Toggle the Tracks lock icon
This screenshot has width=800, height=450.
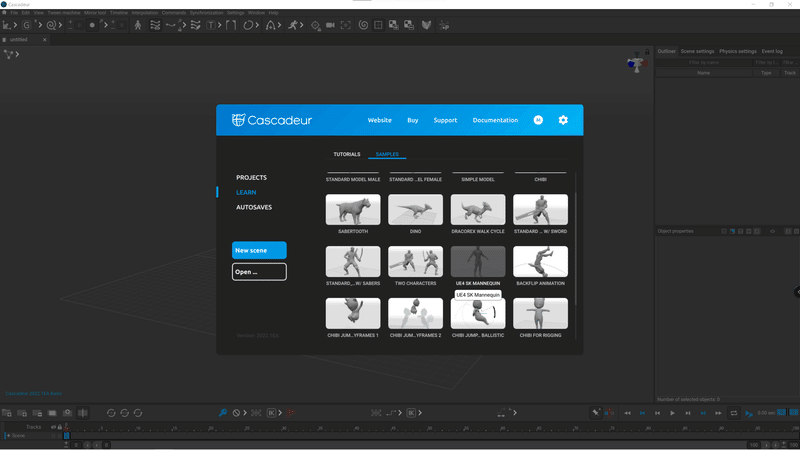click(60, 427)
